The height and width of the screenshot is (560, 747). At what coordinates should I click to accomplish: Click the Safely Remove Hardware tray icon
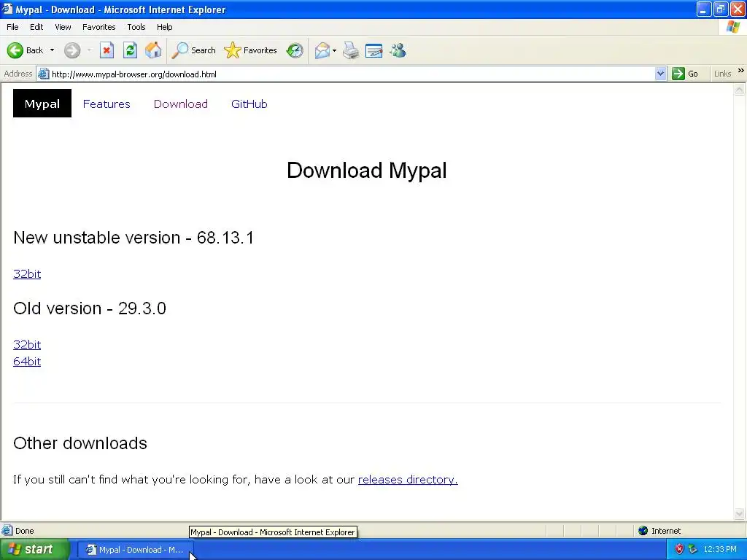pyautogui.click(x=693, y=550)
